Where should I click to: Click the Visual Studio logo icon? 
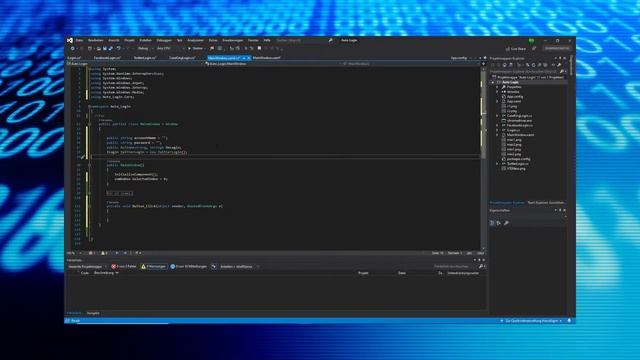(70, 40)
